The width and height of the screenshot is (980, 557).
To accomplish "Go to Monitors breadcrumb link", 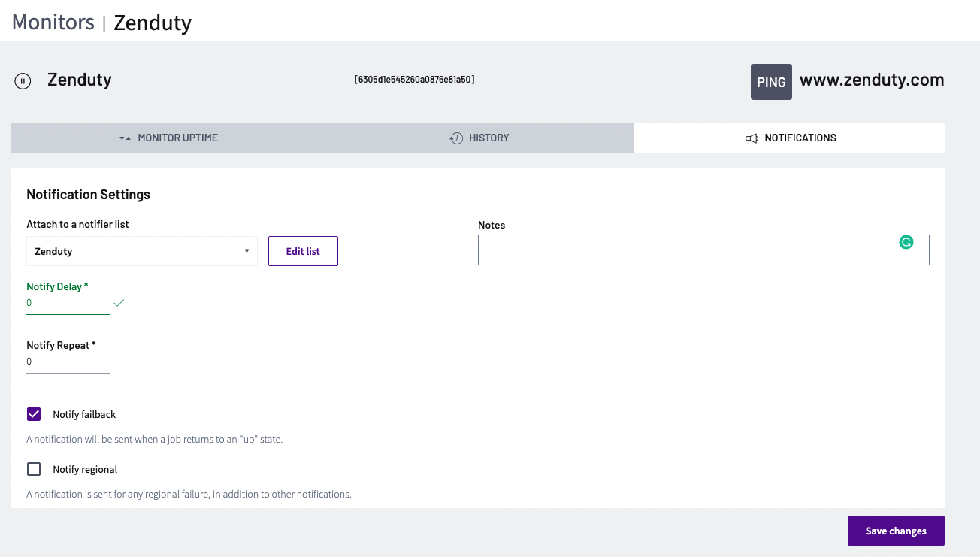I will pos(53,22).
